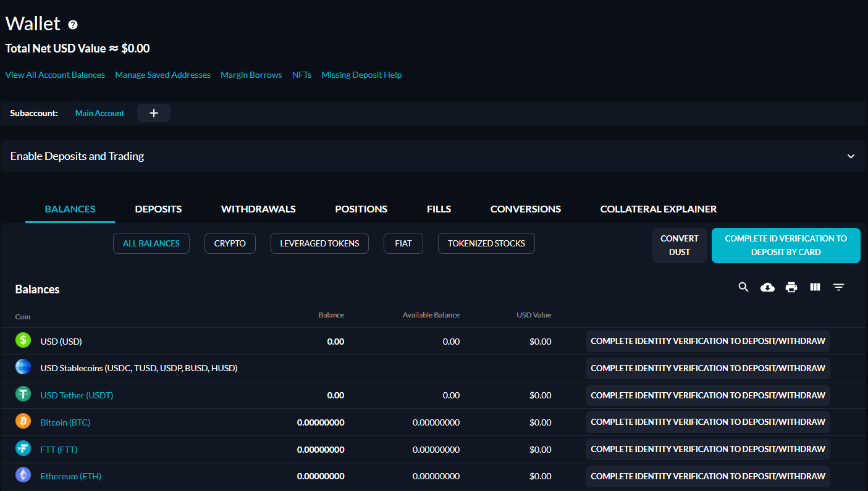This screenshot has width=868, height=491.
Task: Open the Collateral Explainer tab
Action: pyautogui.click(x=659, y=209)
